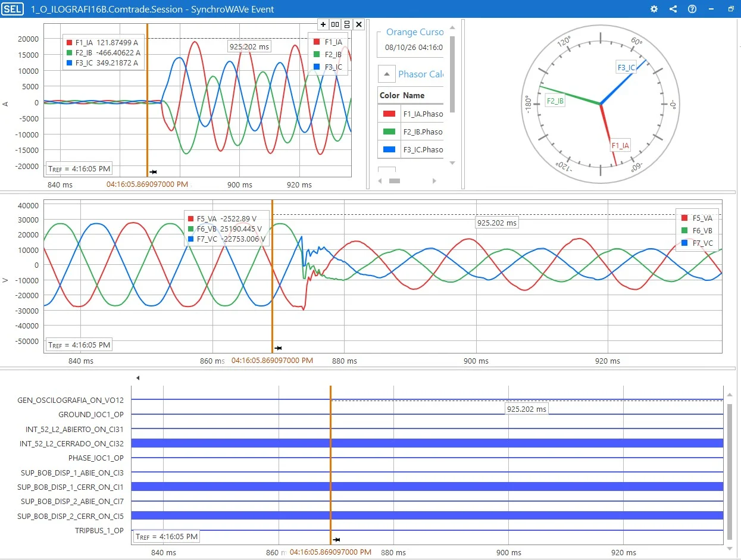Click F2_IB label on phasor diagram
Viewport: 741px width, 560px height.
pos(555,101)
